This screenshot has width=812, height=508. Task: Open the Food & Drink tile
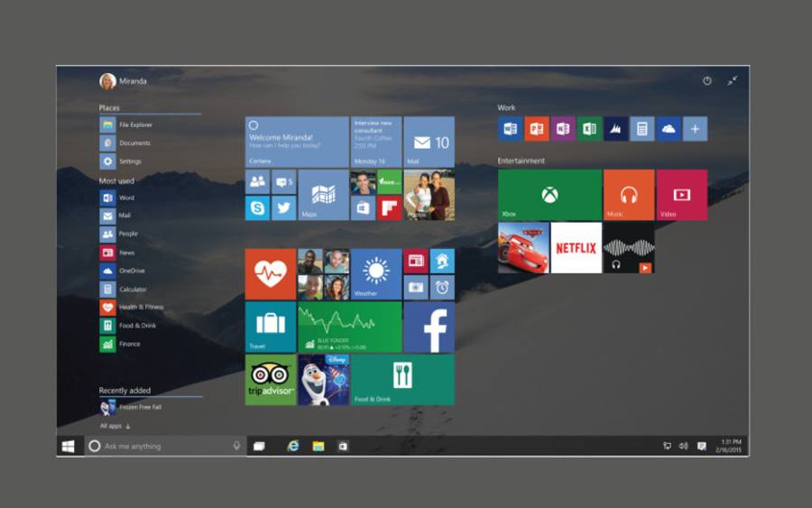click(402, 380)
